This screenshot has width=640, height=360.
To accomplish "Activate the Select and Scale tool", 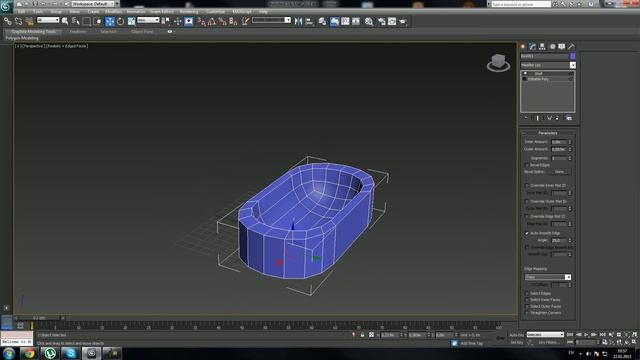I will (x=131, y=21).
